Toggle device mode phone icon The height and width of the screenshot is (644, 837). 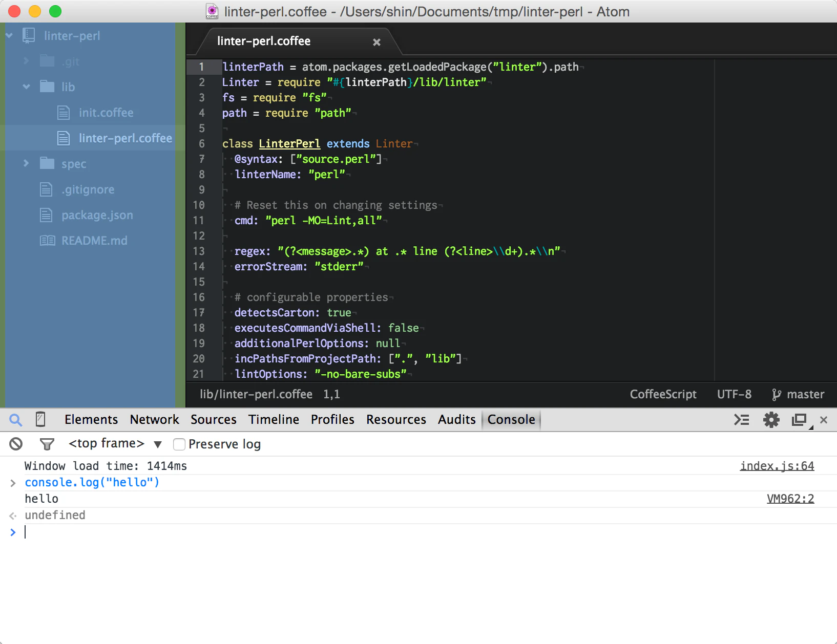coord(40,419)
